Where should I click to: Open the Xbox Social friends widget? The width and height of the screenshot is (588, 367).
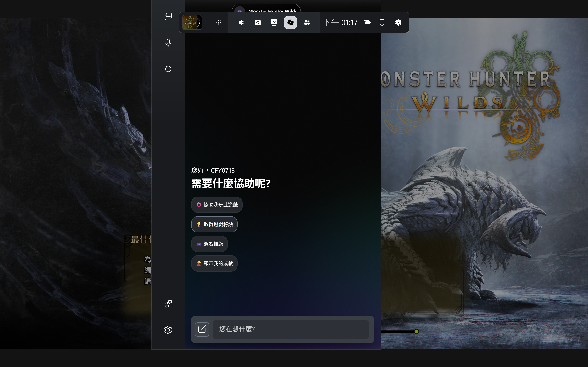307,23
